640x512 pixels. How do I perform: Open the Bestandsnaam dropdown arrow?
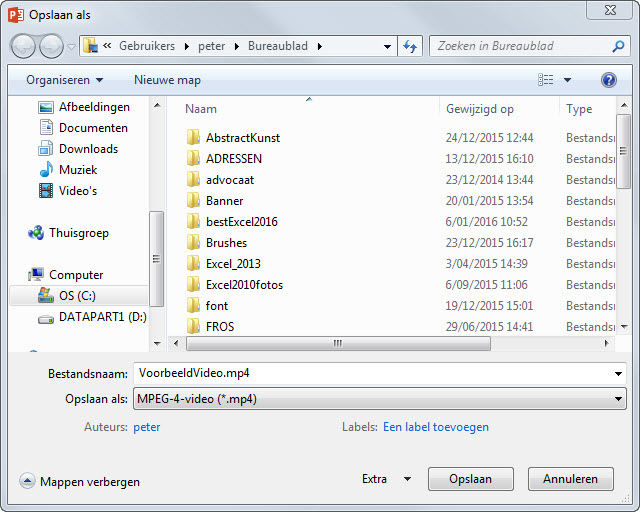618,374
